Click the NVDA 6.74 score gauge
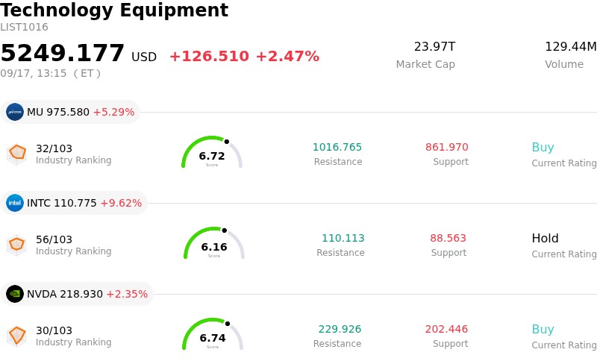 pos(213,334)
